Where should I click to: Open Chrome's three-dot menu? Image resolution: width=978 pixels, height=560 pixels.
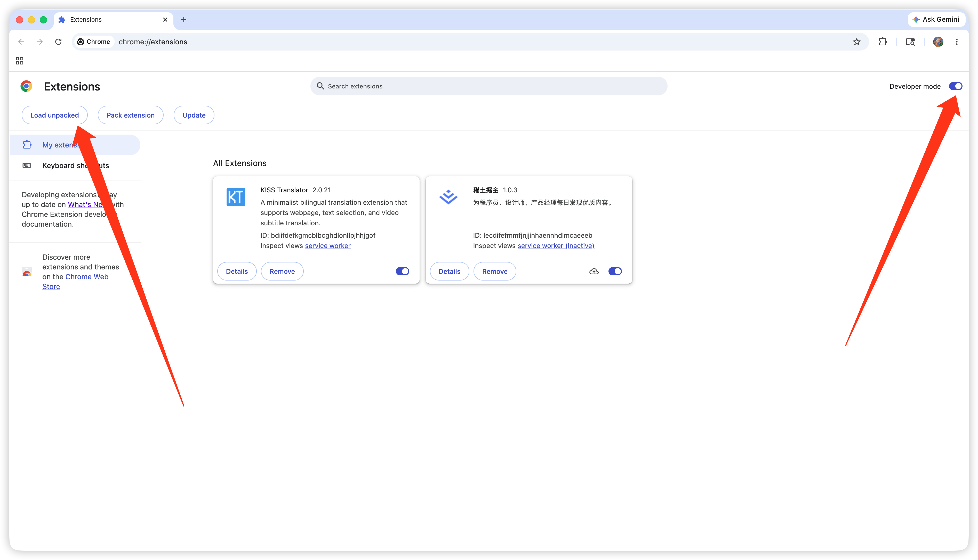pyautogui.click(x=957, y=42)
